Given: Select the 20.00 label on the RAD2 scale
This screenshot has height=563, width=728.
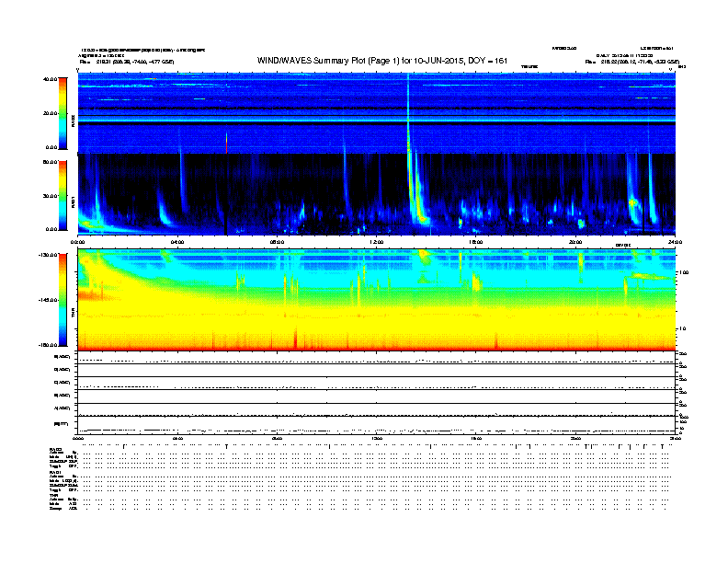Looking at the screenshot, I should pos(50,113).
